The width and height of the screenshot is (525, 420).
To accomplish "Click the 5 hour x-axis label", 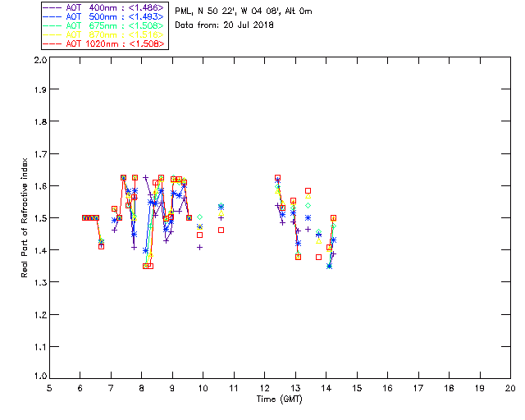I will pyautogui.click(x=49, y=388).
